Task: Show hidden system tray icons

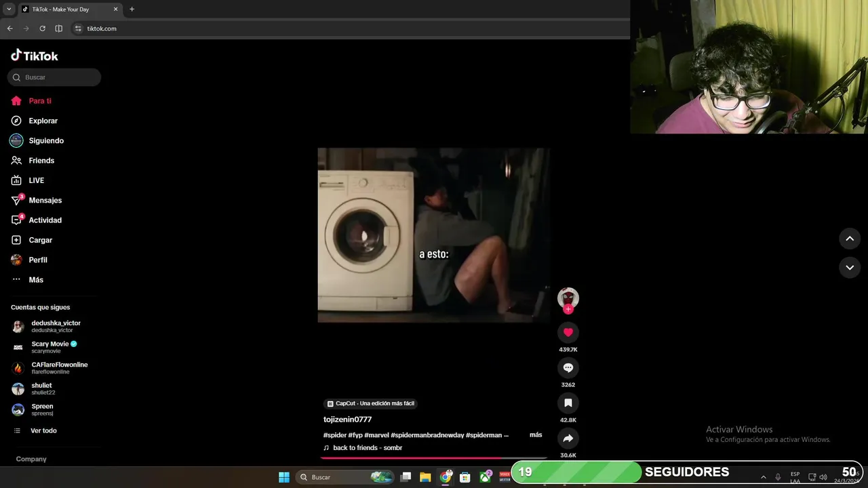Action: [x=763, y=477]
